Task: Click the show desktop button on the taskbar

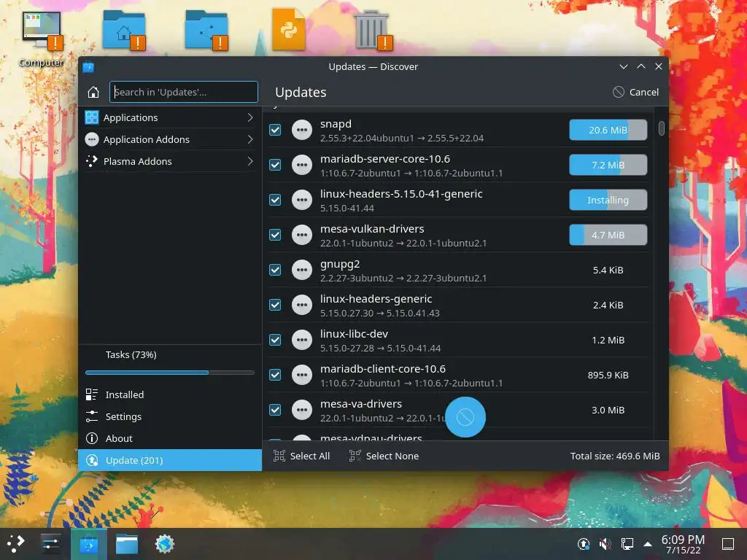Action: (728, 543)
